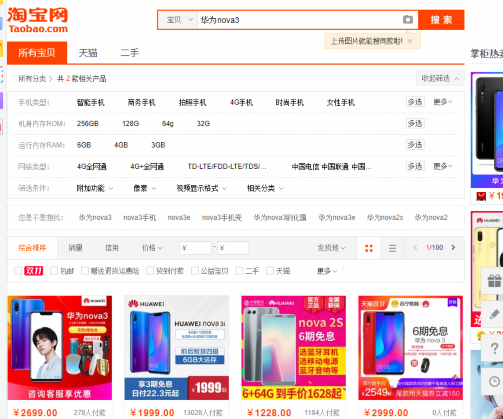Image resolution: width=503 pixels, height=419 pixels.
Task: Expand 更多 in checkbox filter row
Action: (x=327, y=271)
